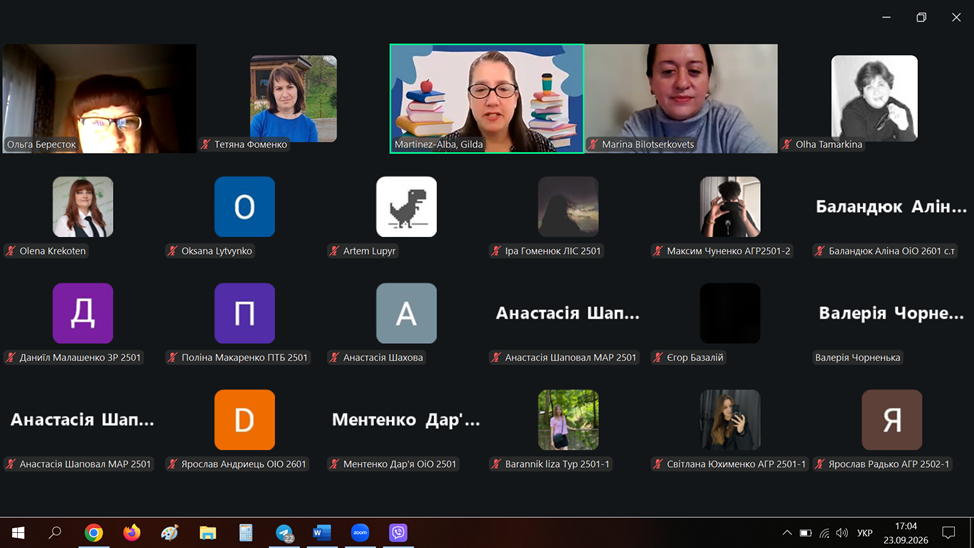Open the notification center icon
The height and width of the screenshot is (548, 974).
pyautogui.click(x=949, y=532)
